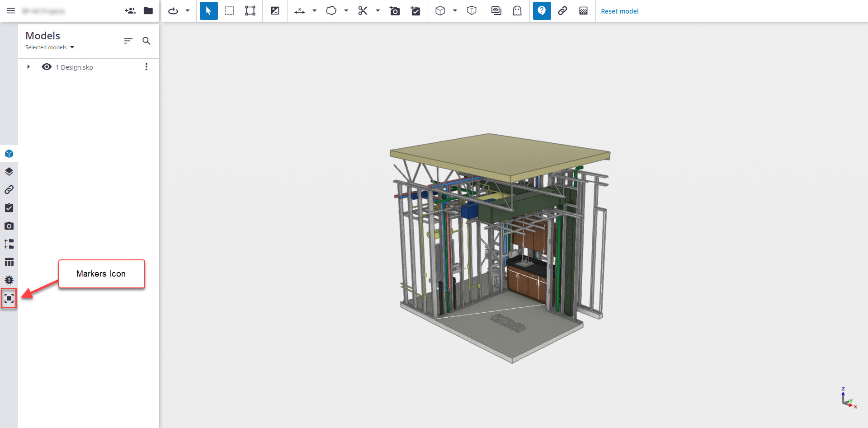Click the camera snapshot icon in top toolbar
Viewport: 868px width, 428px height.
[395, 11]
